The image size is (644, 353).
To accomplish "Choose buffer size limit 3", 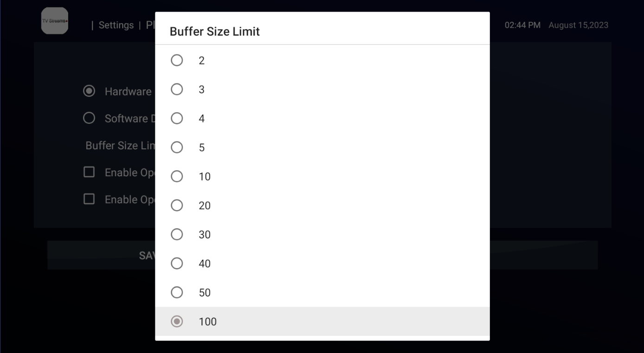I will click(322, 90).
